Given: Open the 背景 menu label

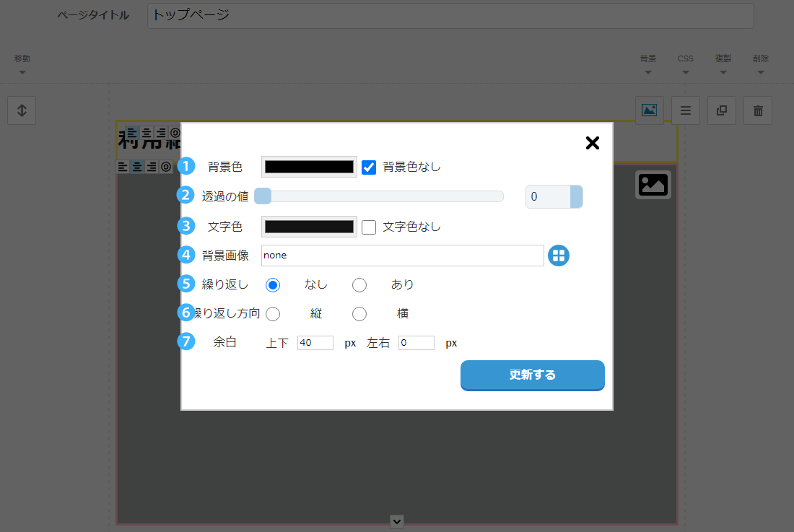Looking at the screenshot, I should click(647, 58).
